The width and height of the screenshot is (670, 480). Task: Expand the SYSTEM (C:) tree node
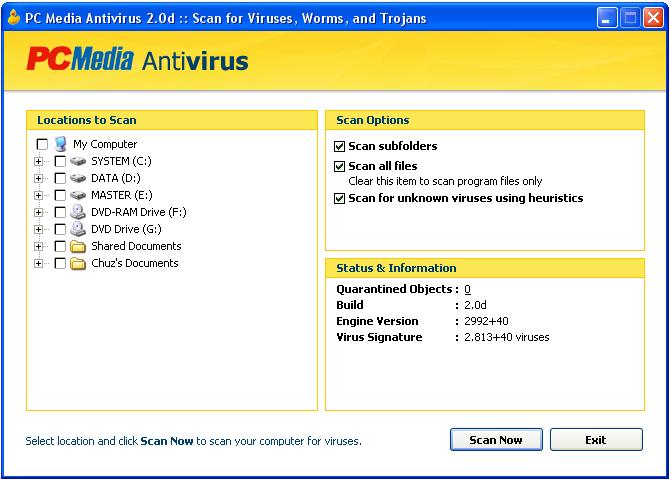coord(38,162)
